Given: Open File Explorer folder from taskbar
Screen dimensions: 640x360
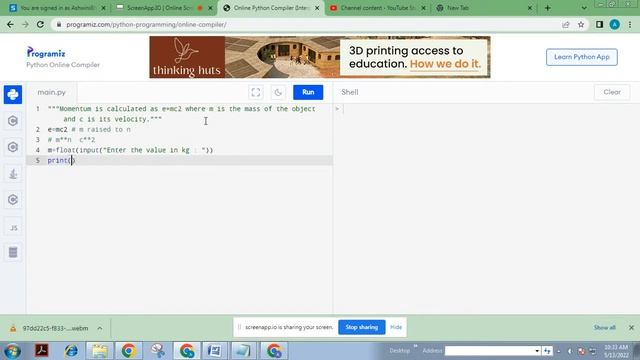Looking at the screenshot, I should [x=100, y=351].
